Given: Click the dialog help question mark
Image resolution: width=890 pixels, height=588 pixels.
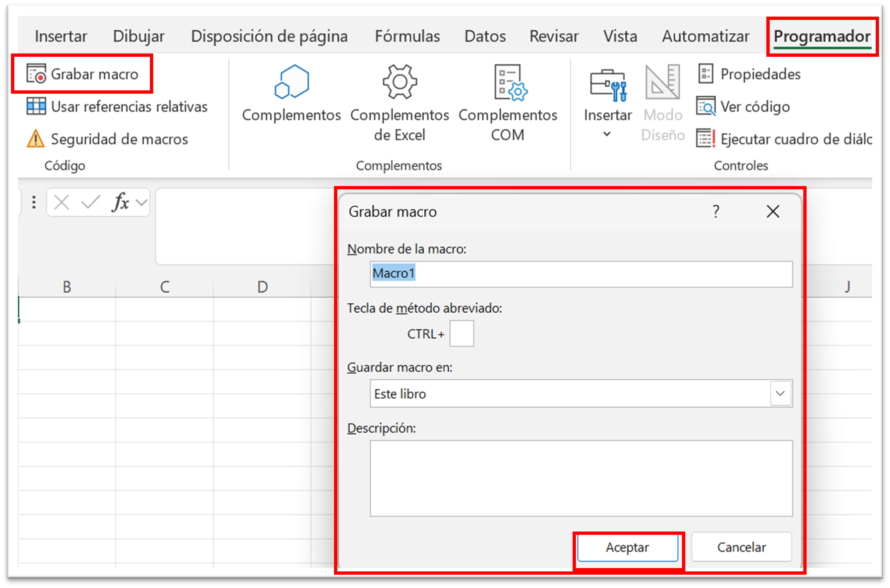Looking at the screenshot, I should 716,212.
